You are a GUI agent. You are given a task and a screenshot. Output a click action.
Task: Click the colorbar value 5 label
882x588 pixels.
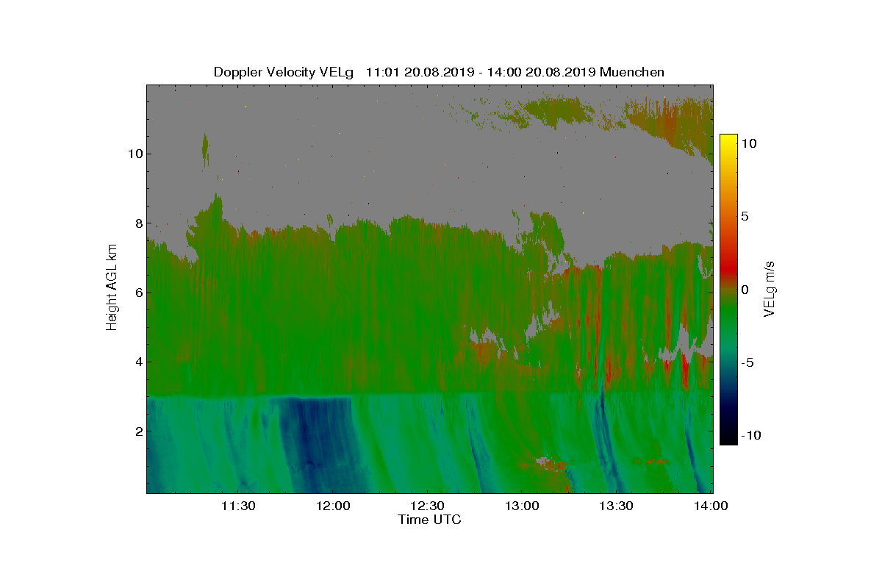(745, 217)
